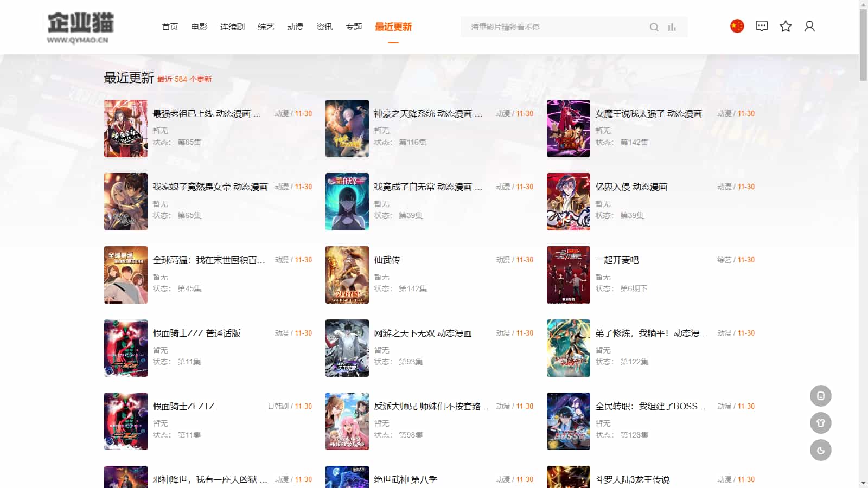868x488 pixels.
Task: Click the 亿界入侵 poster thumbnail
Action: pyautogui.click(x=569, y=202)
